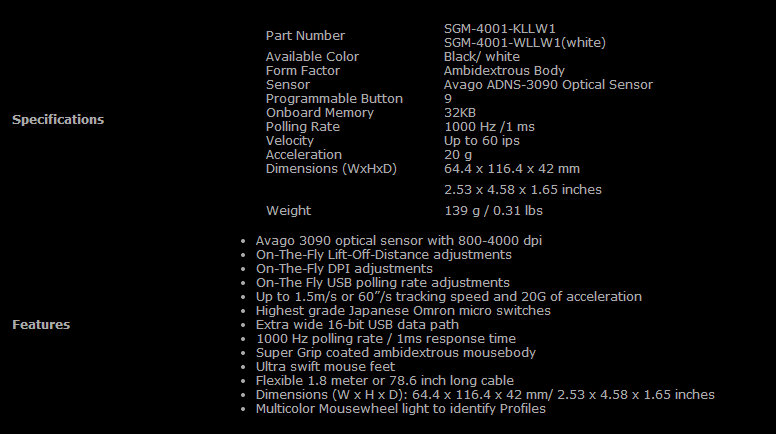Click the On-The-Fly Lift-Off-Distance adjustments bullet
This screenshot has width=776, height=434.
click(383, 255)
